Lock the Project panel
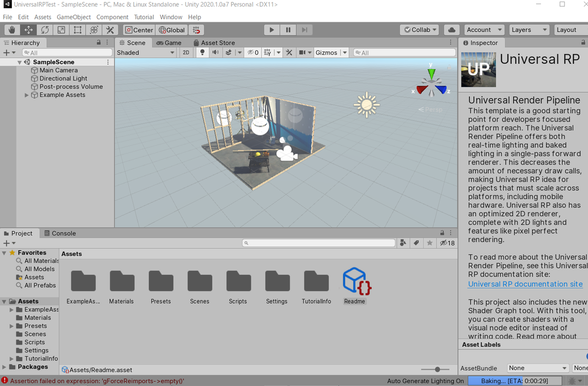The height and width of the screenshot is (386, 588). [x=442, y=233]
